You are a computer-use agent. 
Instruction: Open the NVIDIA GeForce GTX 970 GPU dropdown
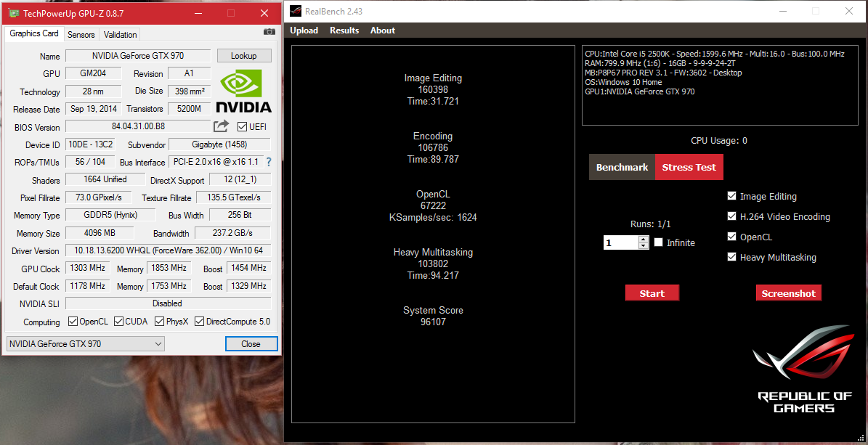tap(85, 343)
